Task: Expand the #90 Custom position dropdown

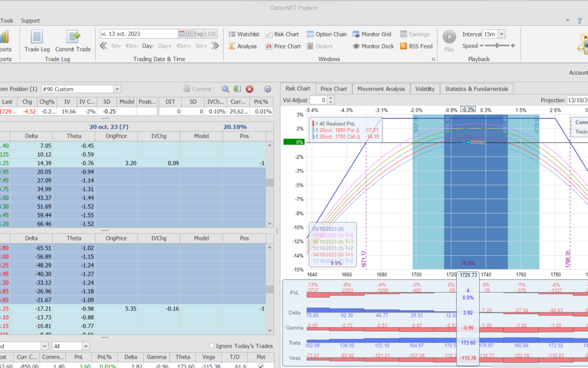Action: 117,89
